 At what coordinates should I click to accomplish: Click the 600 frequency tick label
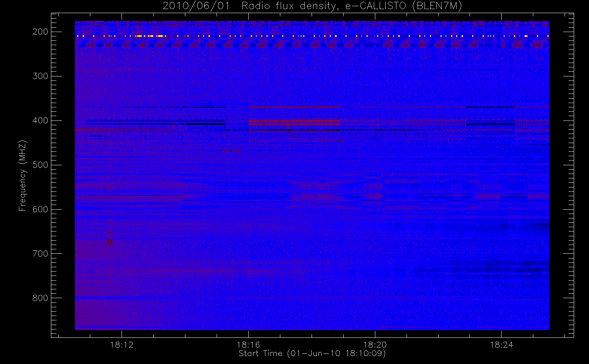click(40, 209)
